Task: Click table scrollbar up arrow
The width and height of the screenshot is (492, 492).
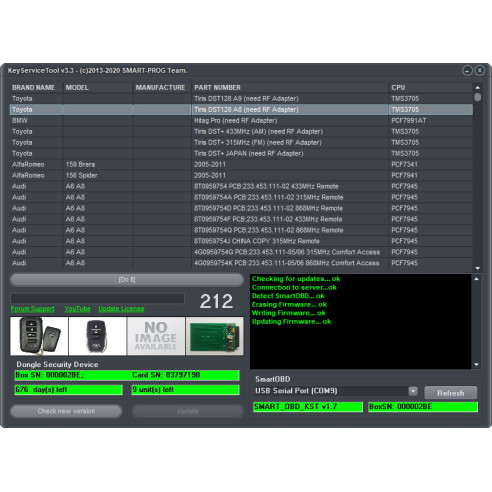Action: click(478, 88)
